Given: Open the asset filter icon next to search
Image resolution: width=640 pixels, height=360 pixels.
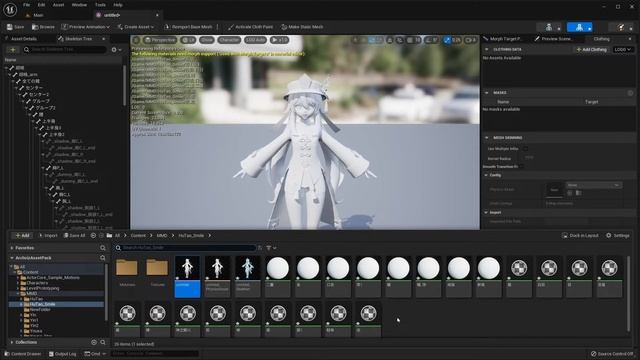Looking at the screenshot, I should click(271, 248).
